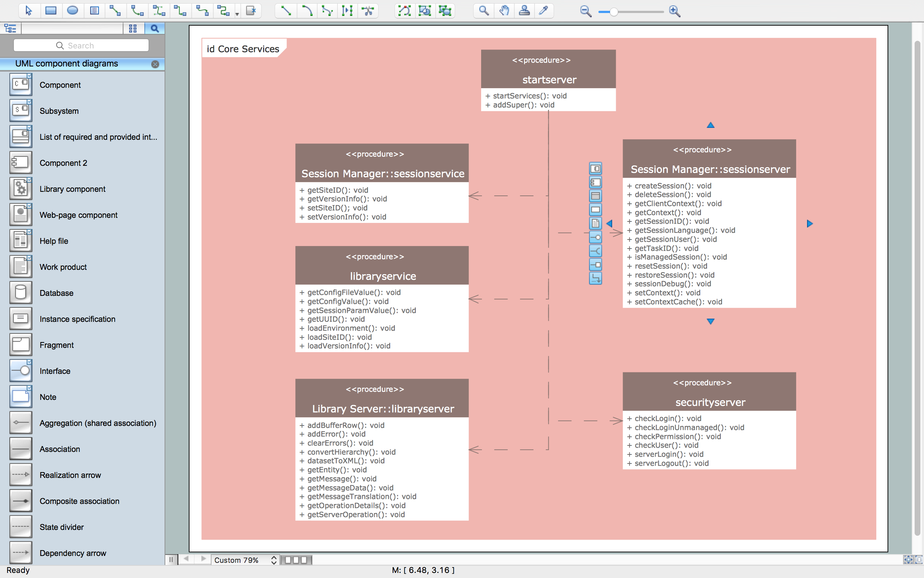This screenshot has height=578, width=924.
Task: Go to the next page arrow
Action: pos(204,559)
